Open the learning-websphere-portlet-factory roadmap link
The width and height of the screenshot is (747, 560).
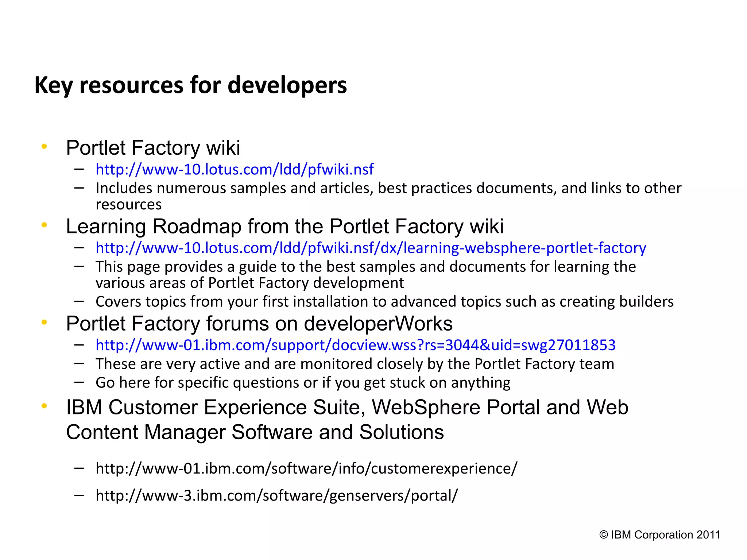pyautogui.click(x=371, y=248)
